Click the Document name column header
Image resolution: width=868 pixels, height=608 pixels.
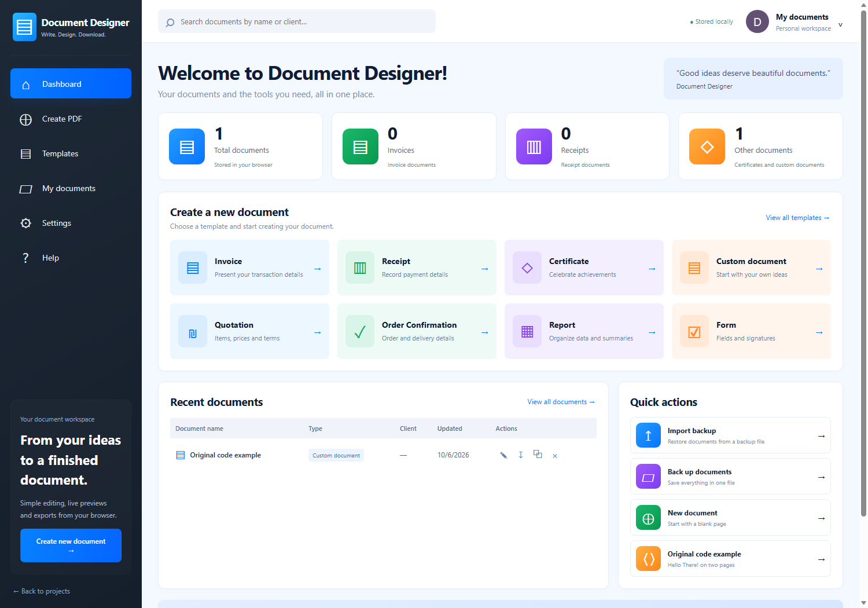[x=199, y=428]
